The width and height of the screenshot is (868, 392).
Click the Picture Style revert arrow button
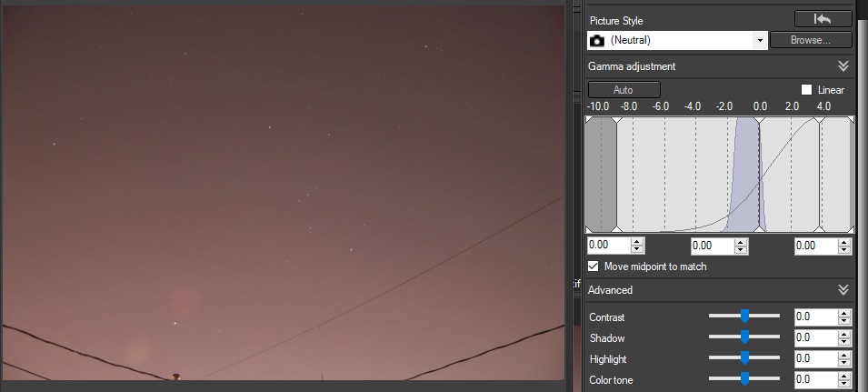click(823, 18)
